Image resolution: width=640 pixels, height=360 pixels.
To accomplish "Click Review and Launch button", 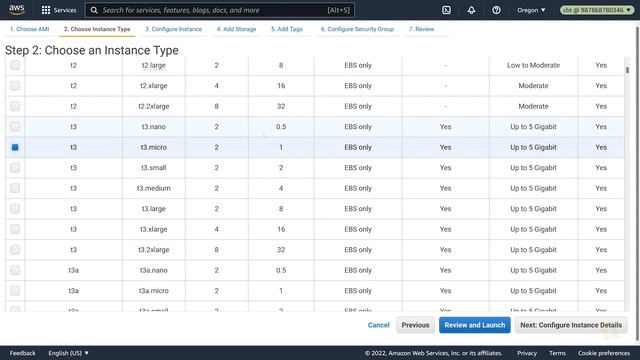I will tap(475, 325).
